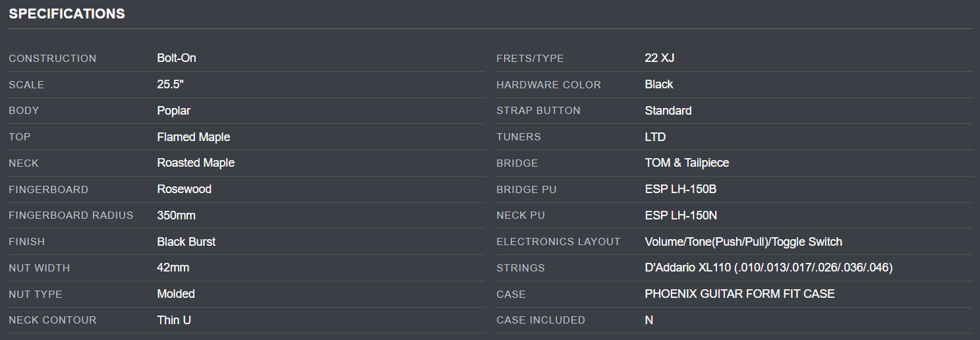
Task: Select the Roasted Maple neck value
Action: pyautogui.click(x=196, y=163)
